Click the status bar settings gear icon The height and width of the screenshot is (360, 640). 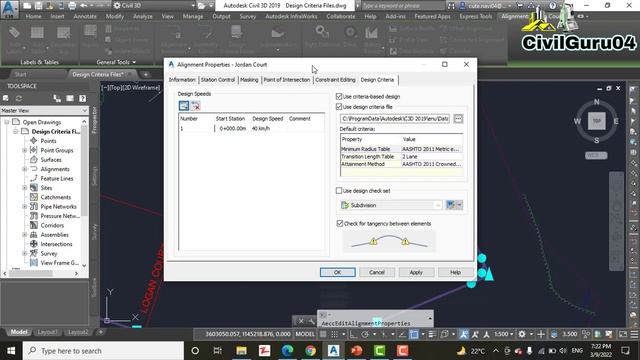point(522,334)
